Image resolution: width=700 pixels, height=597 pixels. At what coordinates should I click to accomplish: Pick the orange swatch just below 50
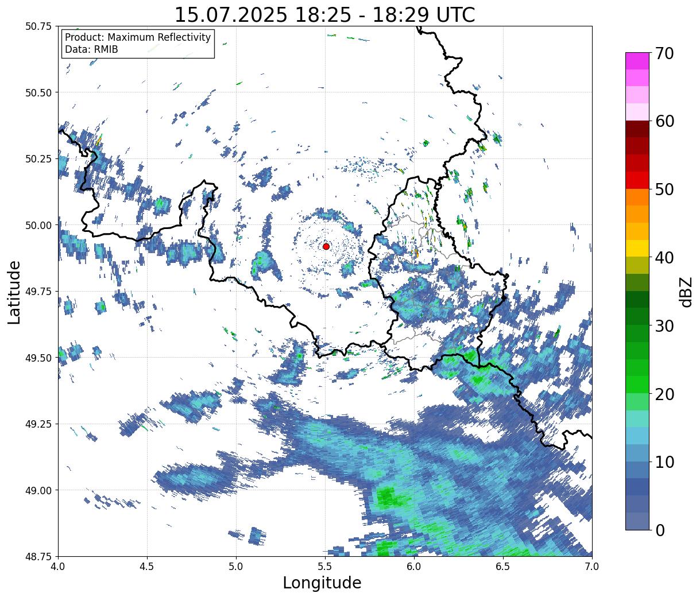click(637, 197)
